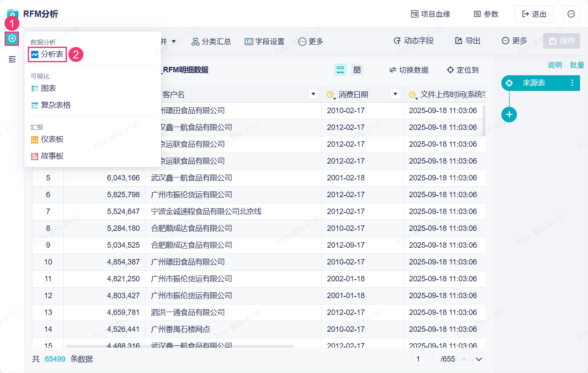Open 更多 beside 导出
The width and height of the screenshot is (588, 373).
tap(514, 41)
